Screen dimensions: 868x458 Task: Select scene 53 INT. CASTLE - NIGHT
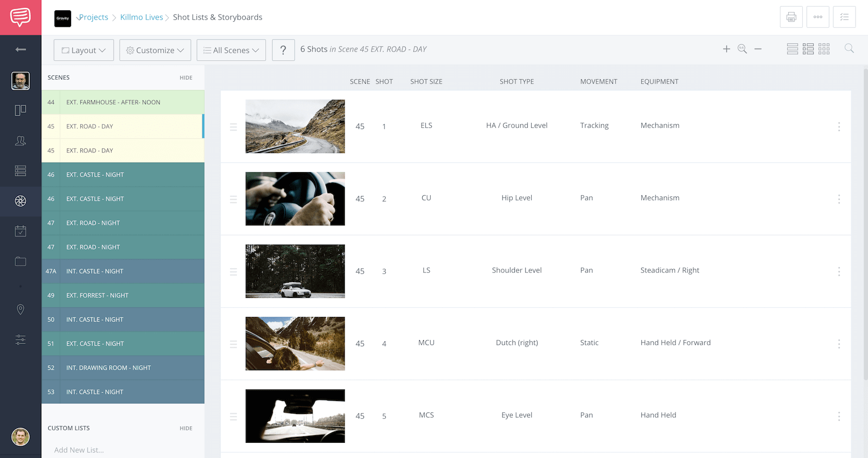[123, 392]
